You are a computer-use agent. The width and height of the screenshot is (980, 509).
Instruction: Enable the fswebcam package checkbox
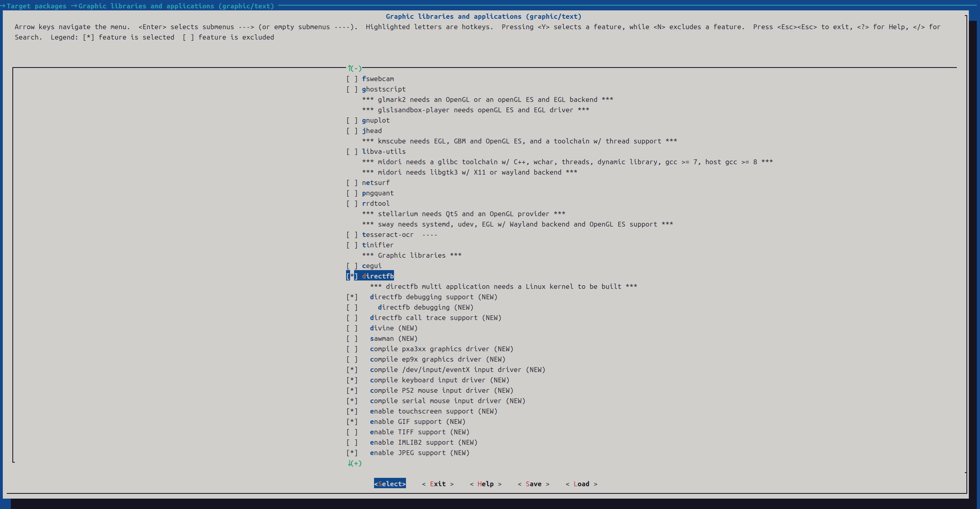click(x=352, y=79)
